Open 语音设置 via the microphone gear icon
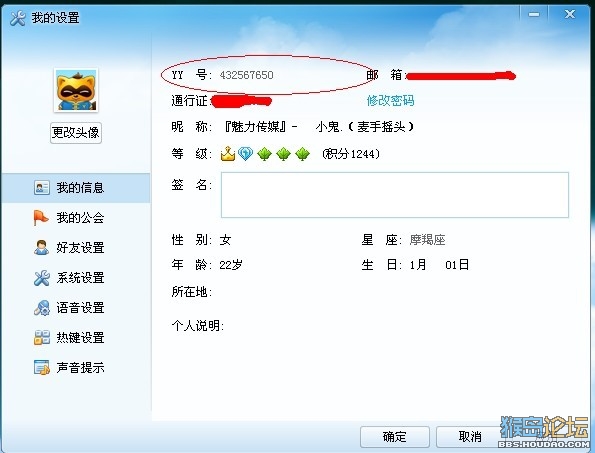Viewport: 595px width, 453px height. 41,308
